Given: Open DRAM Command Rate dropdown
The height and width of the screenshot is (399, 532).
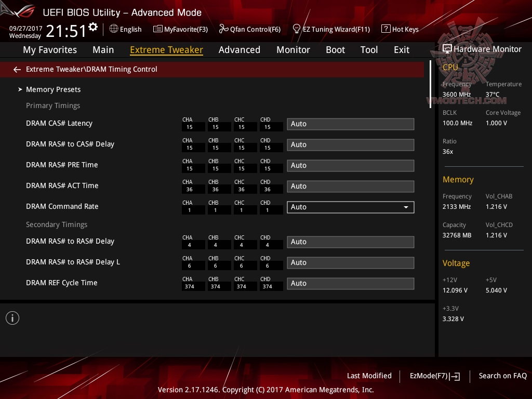Looking at the screenshot, I should 351,207.
